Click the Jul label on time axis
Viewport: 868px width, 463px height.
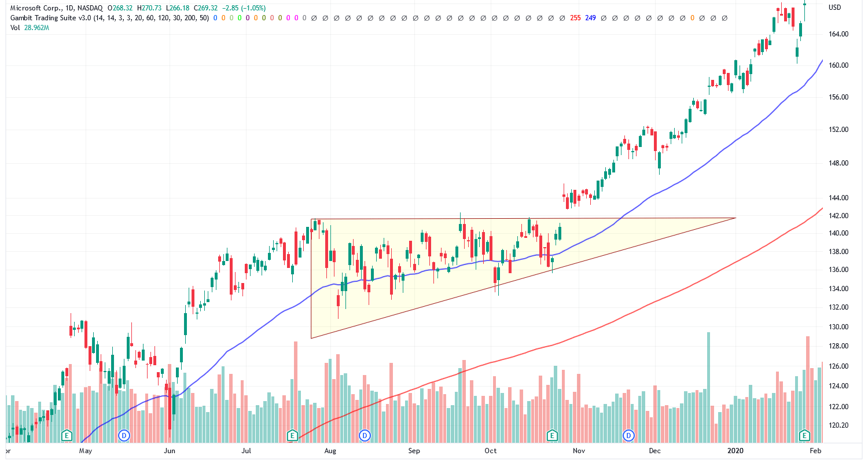pyautogui.click(x=247, y=450)
